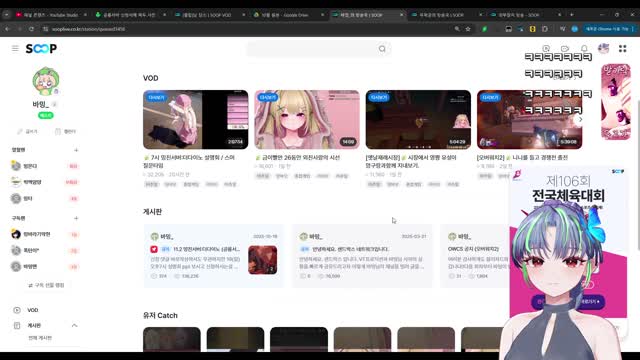Click the SOOP logo

coord(41,49)
